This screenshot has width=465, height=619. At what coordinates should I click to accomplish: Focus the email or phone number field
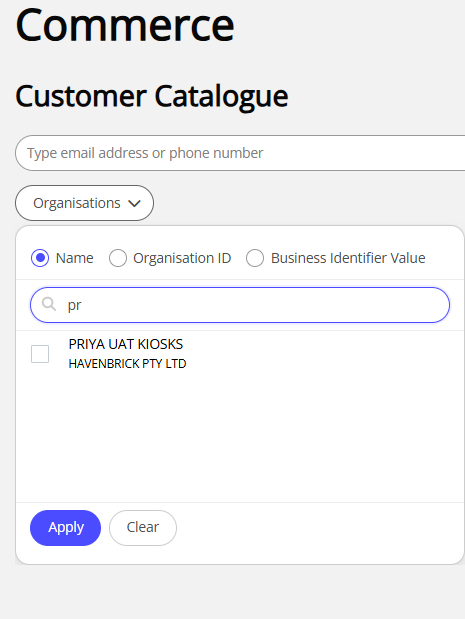tap(240, 153)
